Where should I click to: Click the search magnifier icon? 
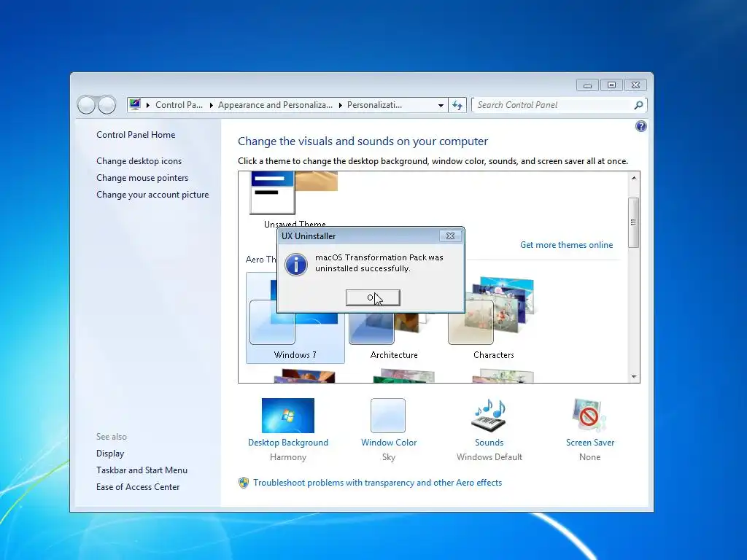click(638, 105)
